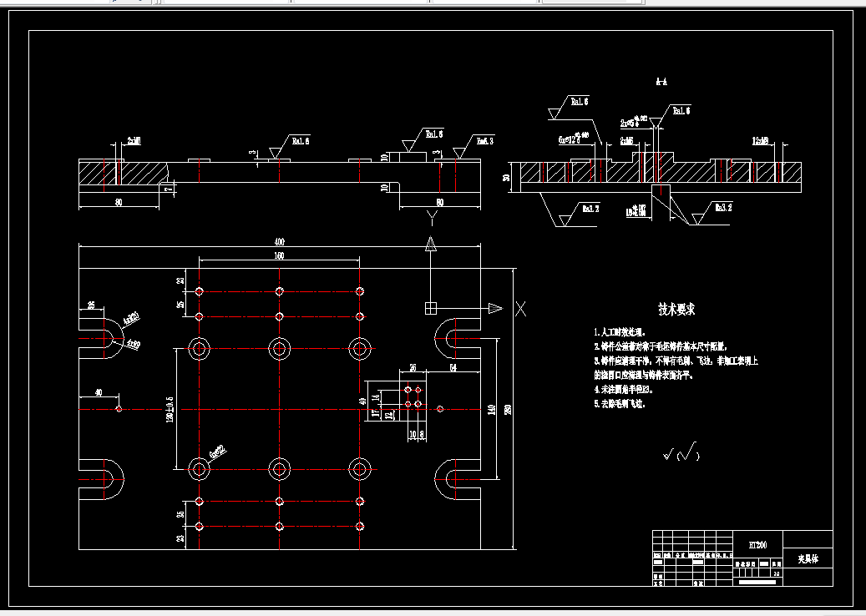866x616 pixels.
Task: Select the 4xR20 slot radius label
Action: point(131,319)
